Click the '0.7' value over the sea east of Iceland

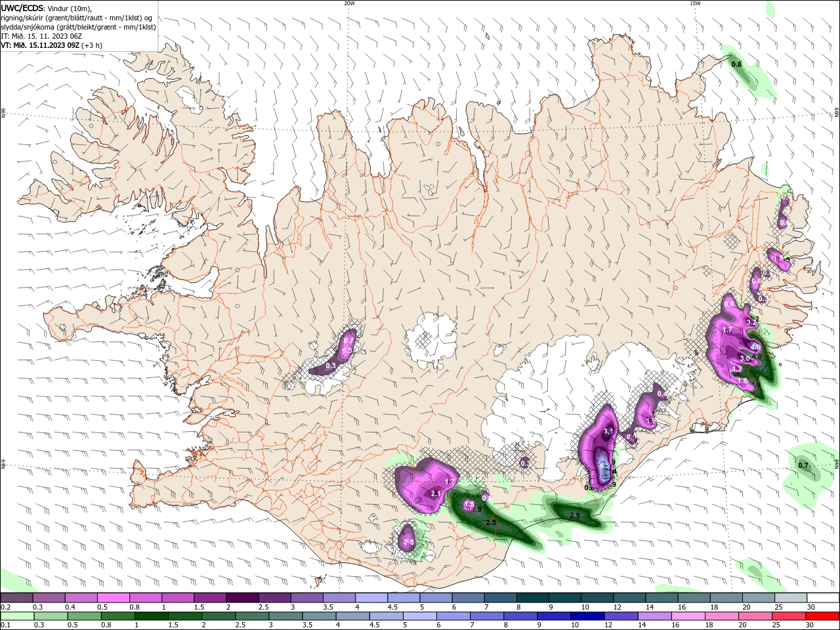[x=803, y=465]
